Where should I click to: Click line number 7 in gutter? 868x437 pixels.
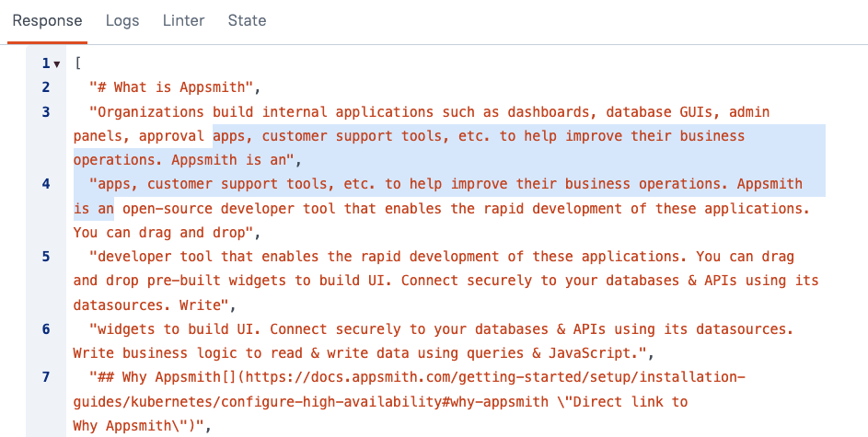[46, 375]
